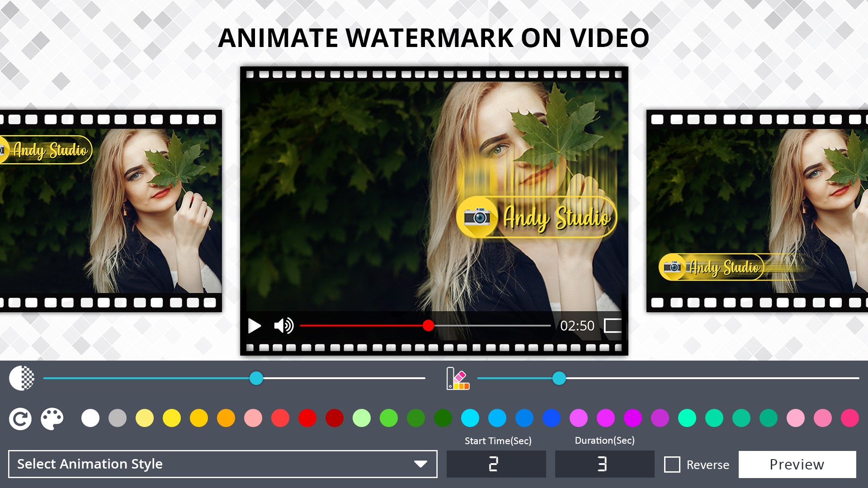This screenshot has width=868, height=488.
Task: Click the Duration seconds field
Action: [x=604, y=464]
